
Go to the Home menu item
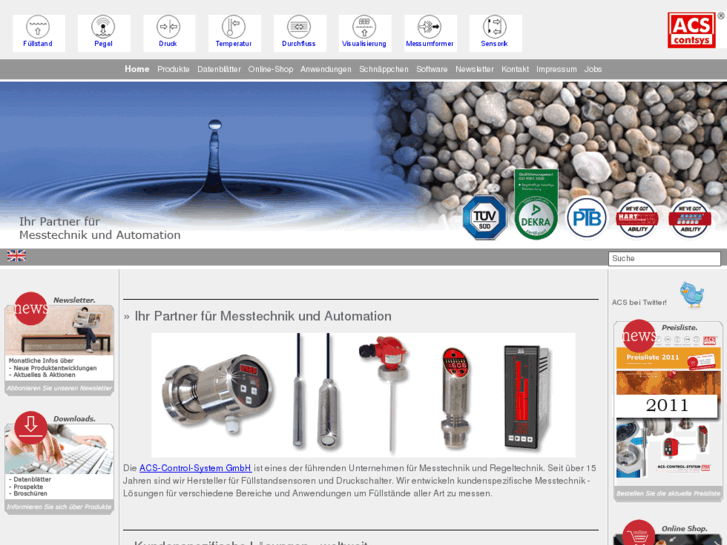coord(137,69)
